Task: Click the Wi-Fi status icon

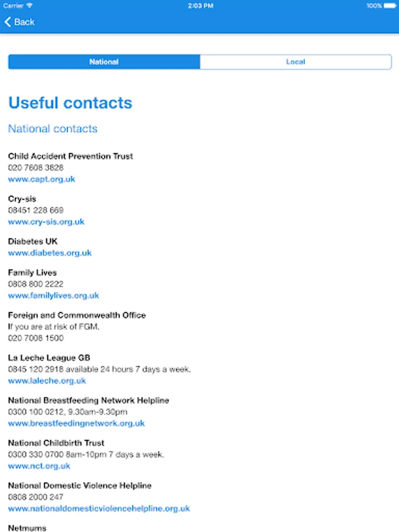Action: point(30,5)
